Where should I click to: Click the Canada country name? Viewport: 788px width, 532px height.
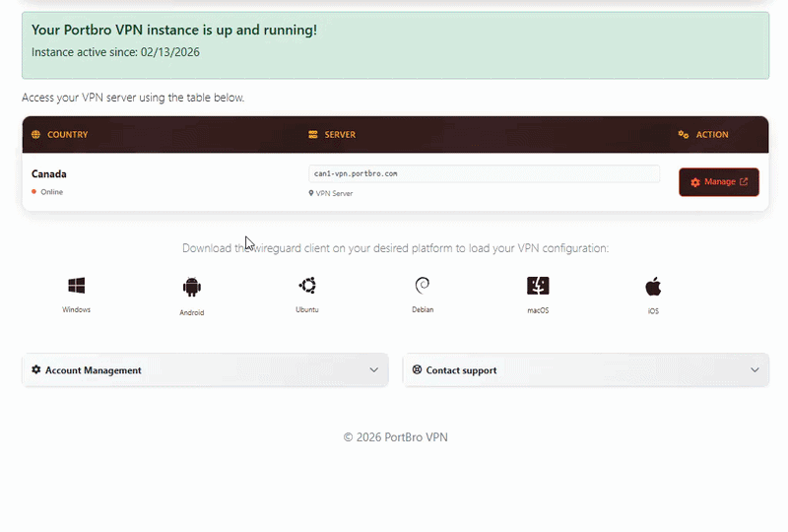click(x=48, y=174)
